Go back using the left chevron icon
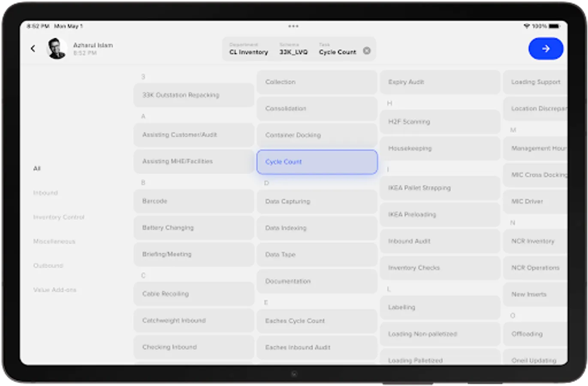 [33, 48]
